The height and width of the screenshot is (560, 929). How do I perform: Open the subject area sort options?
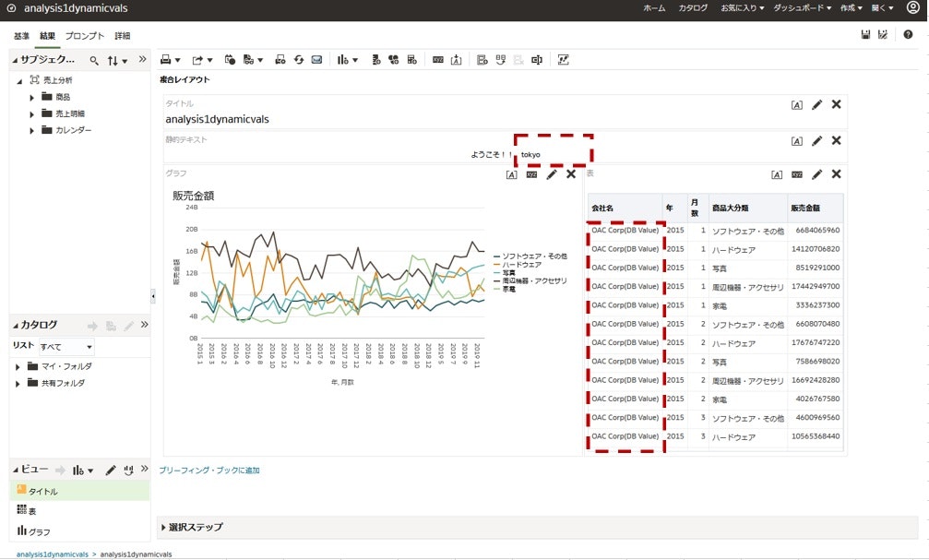tap(117, 61)
